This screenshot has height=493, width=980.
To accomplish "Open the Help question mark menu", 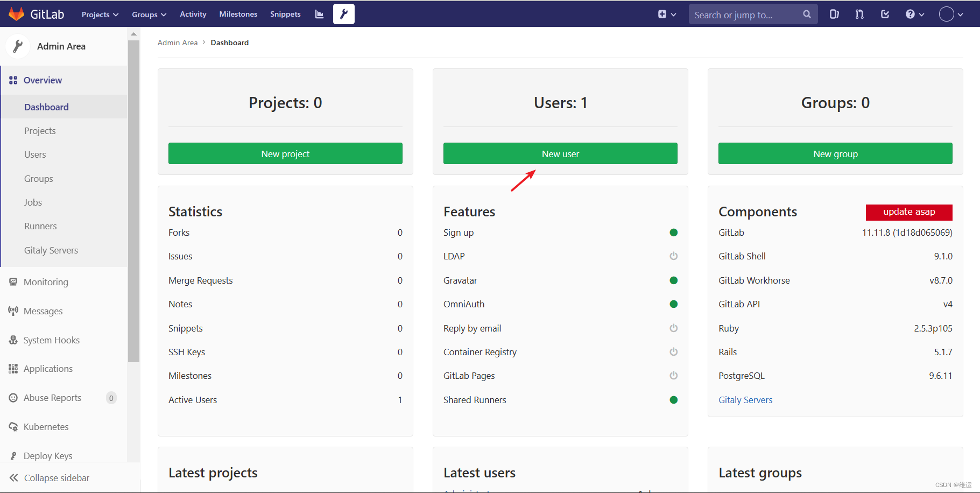I will (915, 15).
